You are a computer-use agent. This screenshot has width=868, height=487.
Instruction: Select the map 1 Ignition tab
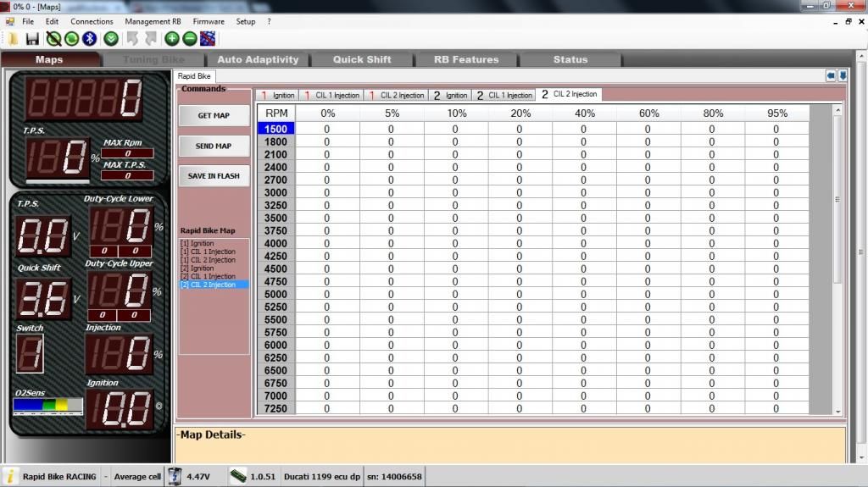coord(277,95)
